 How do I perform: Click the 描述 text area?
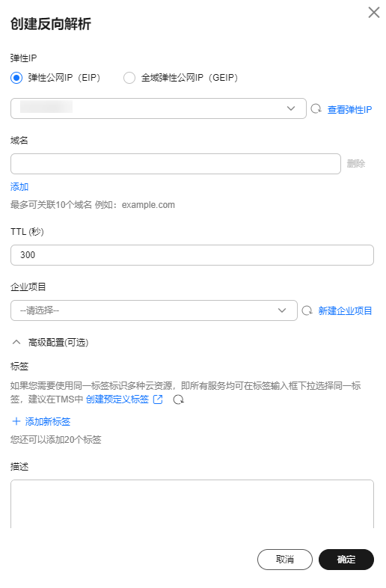click(192, 504)
